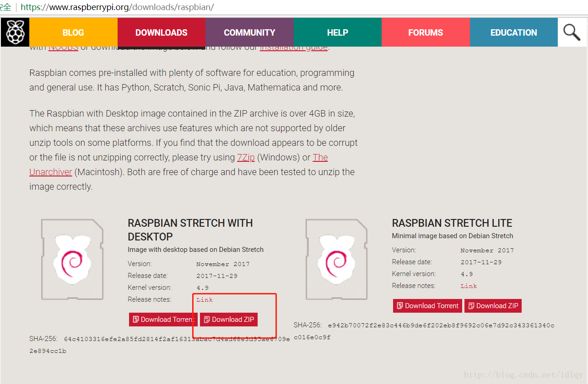Open Release notes Link for Stretch Lite
The height and width of the screenshot is (384, 588).
469,286
